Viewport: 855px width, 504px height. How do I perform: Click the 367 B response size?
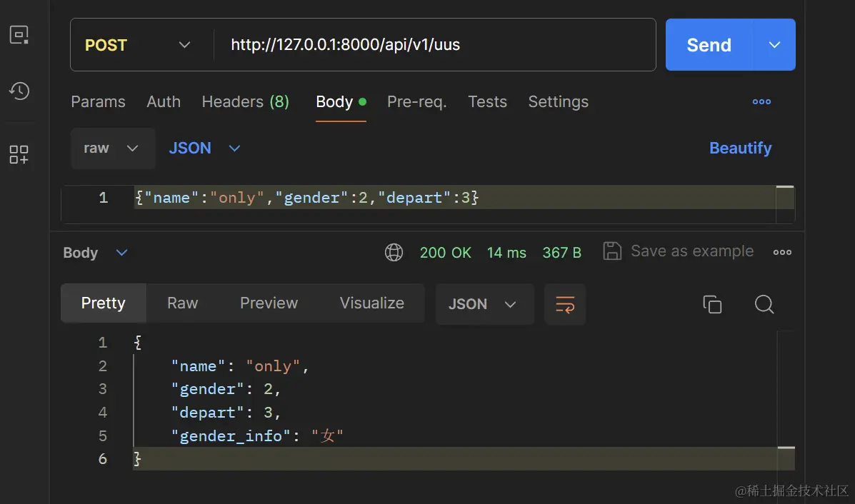click(561, 253)
